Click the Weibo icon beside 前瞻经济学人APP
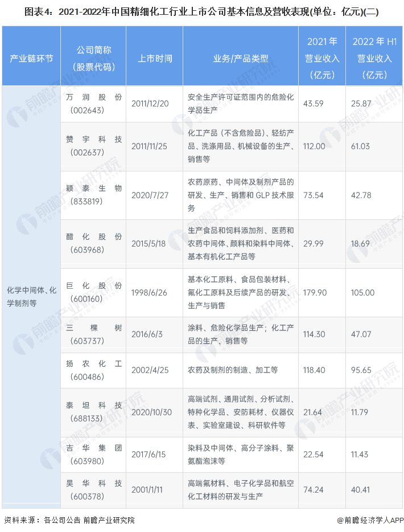Image resolution: width=404 pixels, height=532 pixels. (340, 520)
